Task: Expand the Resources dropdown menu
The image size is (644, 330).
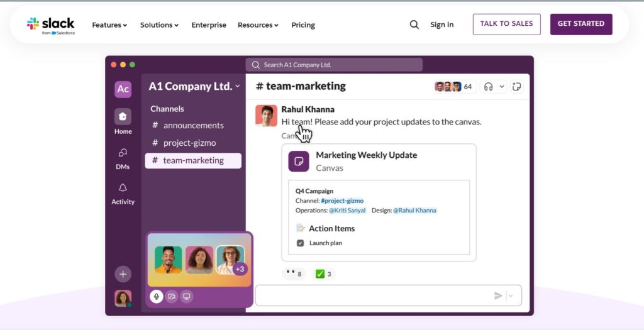Action: point(258,25)
